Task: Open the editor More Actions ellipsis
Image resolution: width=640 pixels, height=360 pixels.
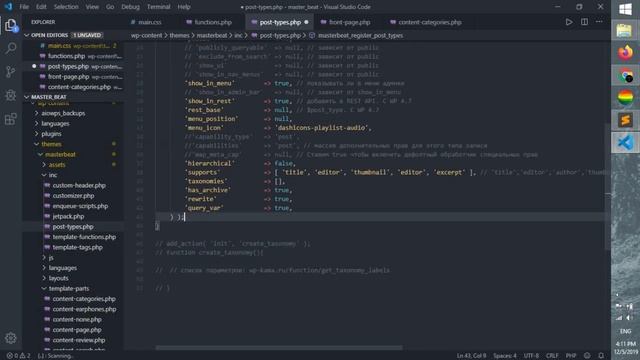Action: 599,22
